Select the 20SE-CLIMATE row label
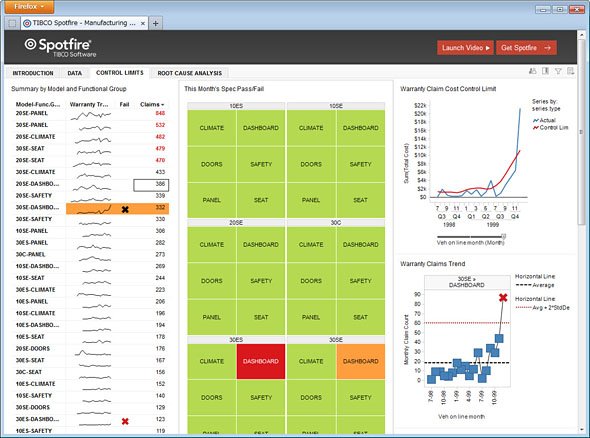This screenshot has height=438, width=590. [35, 137]
